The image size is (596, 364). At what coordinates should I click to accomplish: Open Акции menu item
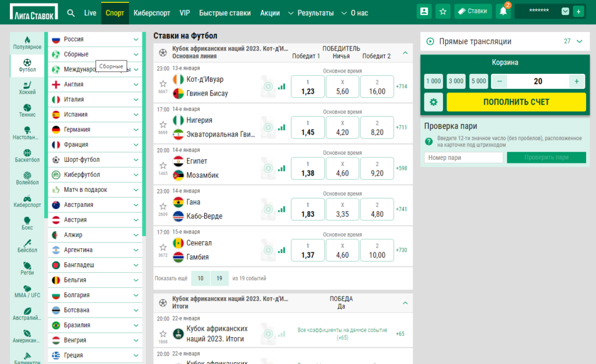coord(270,13)
